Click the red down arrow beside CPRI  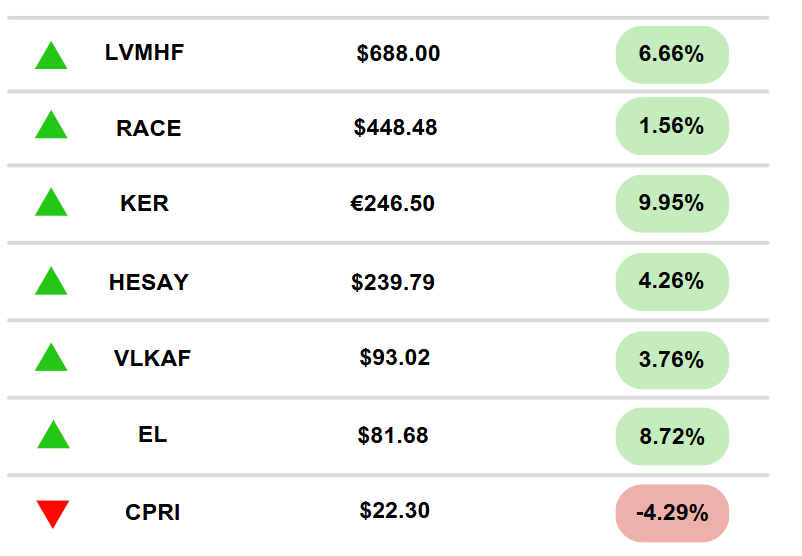[53, 514]
